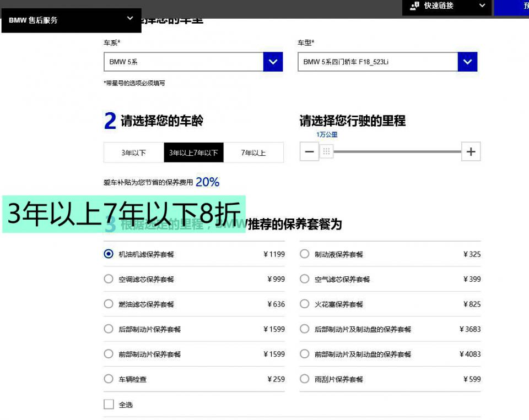This screenshot has height=420, width=529.
Task: Select 雨刮片保养套餐 radio button
Action: click(x=304, y=379)
